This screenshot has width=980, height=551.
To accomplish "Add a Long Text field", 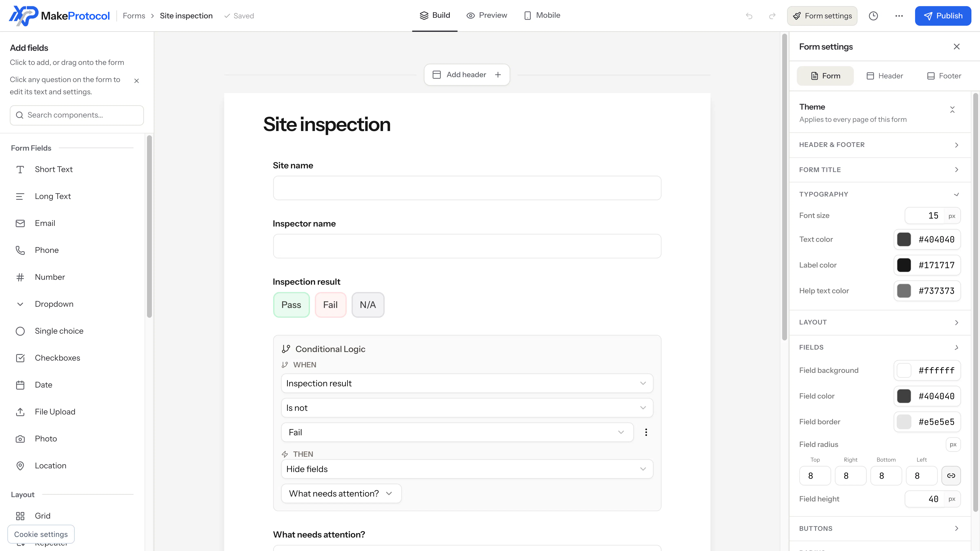I will point(72,197).
